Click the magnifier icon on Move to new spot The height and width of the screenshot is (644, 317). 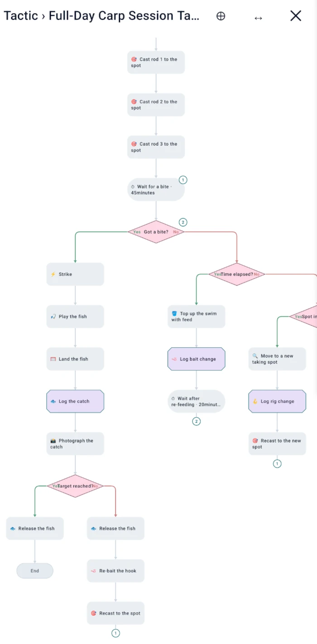point(255,356)
